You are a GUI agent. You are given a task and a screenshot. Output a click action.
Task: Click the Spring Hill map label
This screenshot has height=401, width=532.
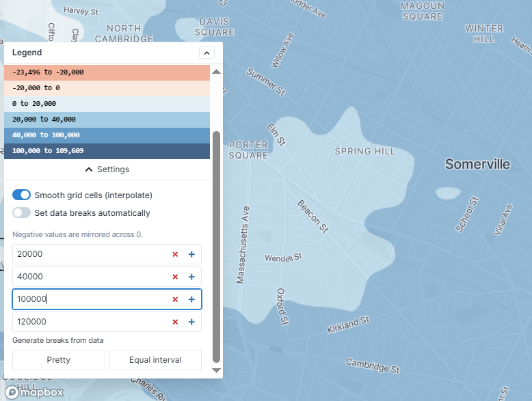365,151
